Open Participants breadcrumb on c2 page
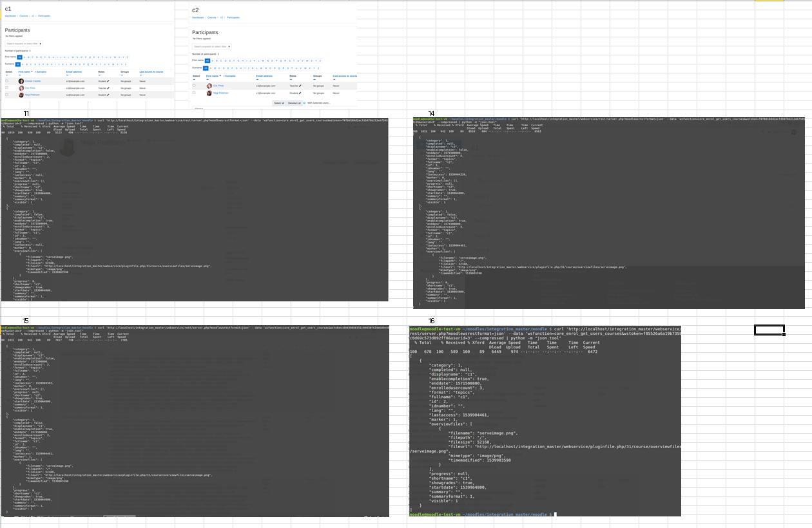Image resolution: width=812 pixels, height=528 pixels. tap(233, 17)
